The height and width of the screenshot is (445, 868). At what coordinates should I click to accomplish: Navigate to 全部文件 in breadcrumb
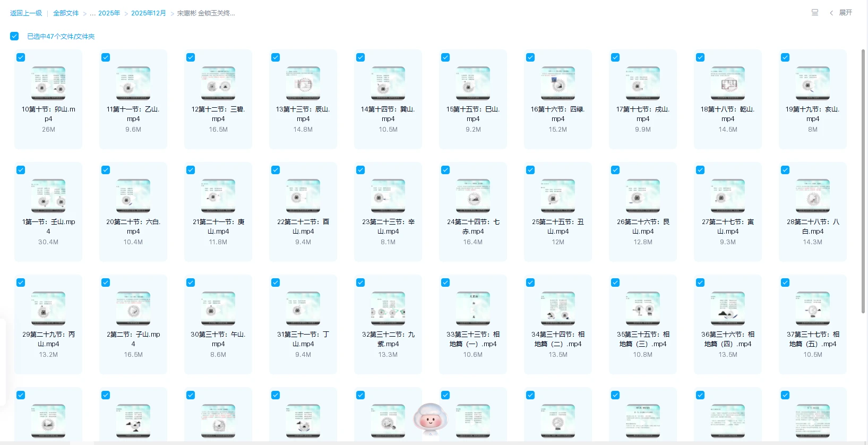pyautogui.click(x=66, y=13)
